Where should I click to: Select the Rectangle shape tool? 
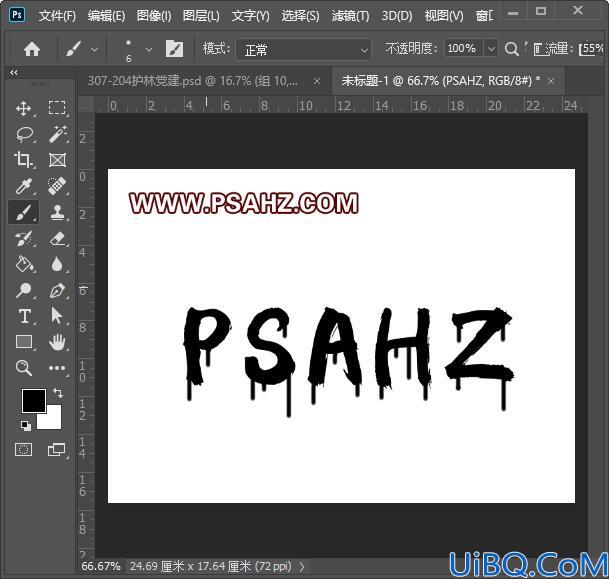[24, 342]
